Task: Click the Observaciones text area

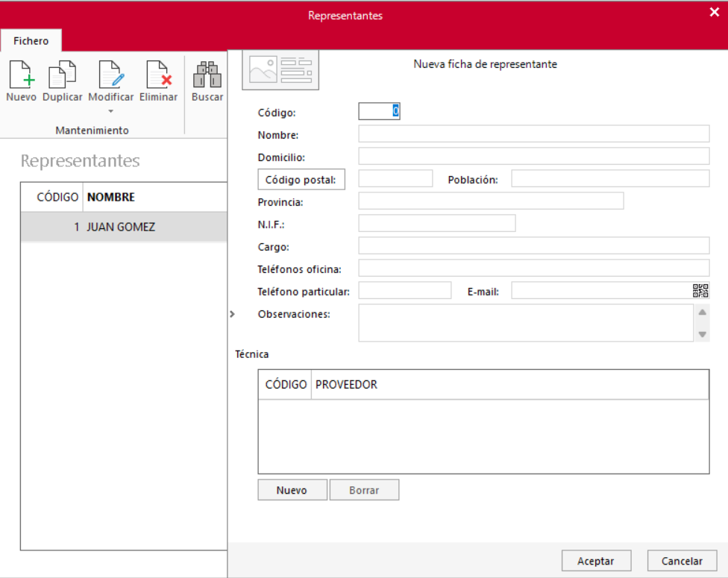Action: pyautogui.click(x=526, y=323)
